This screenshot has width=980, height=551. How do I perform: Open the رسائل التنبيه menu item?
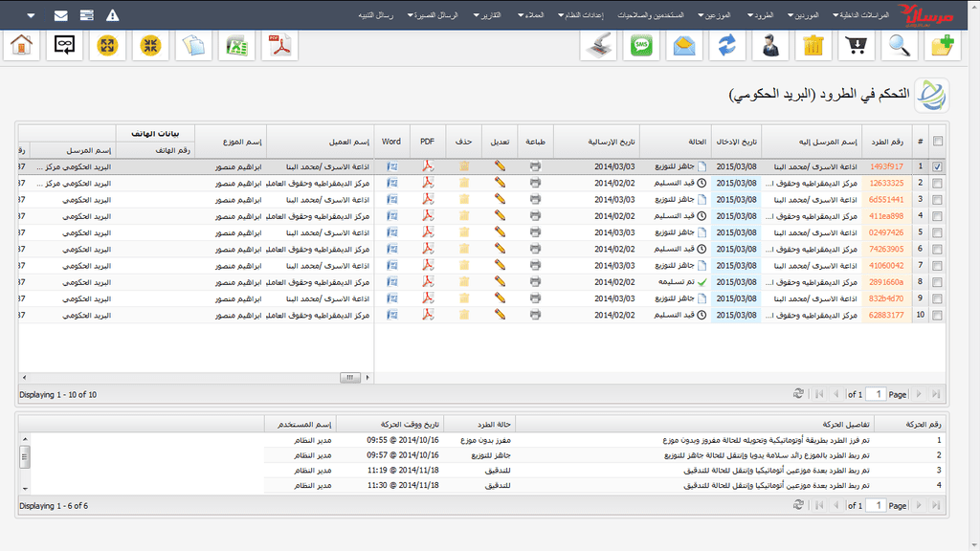point(380,16)
